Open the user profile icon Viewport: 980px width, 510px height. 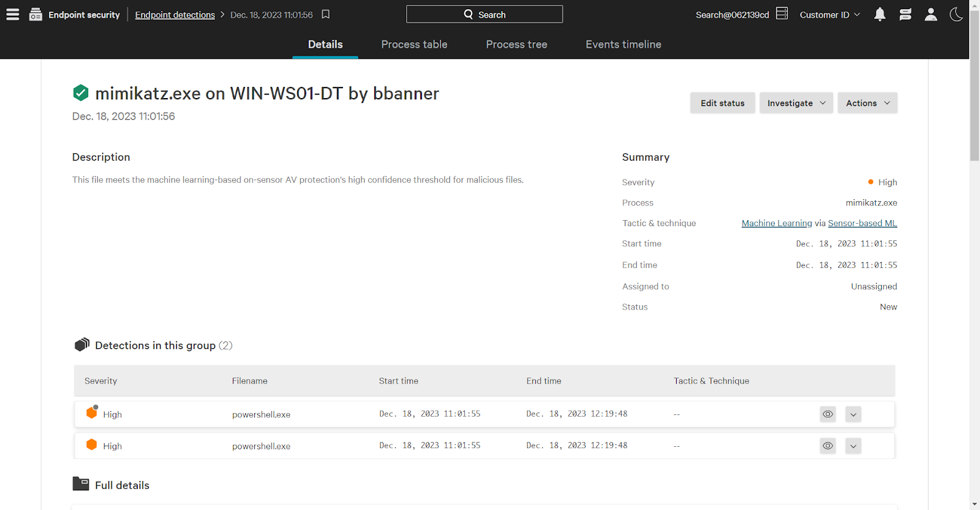[x=931, y=14]
